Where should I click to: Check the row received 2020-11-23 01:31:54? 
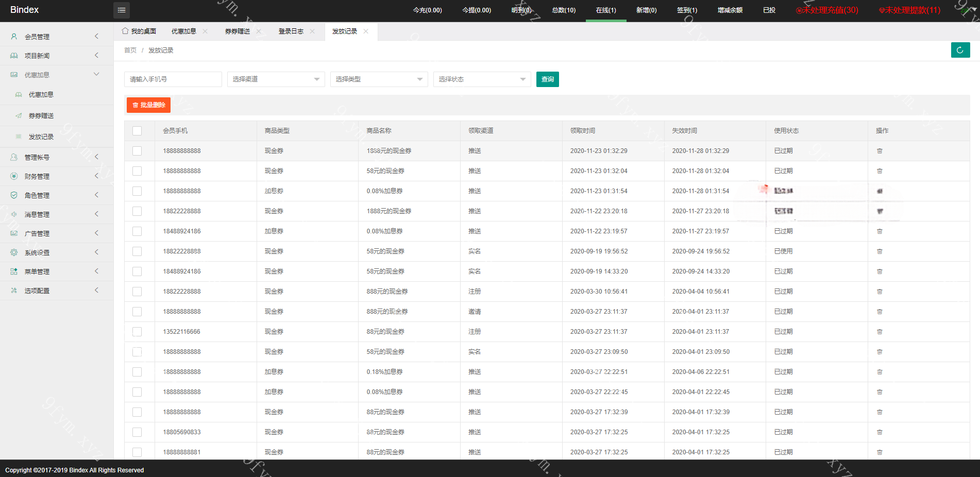point(137,191)
